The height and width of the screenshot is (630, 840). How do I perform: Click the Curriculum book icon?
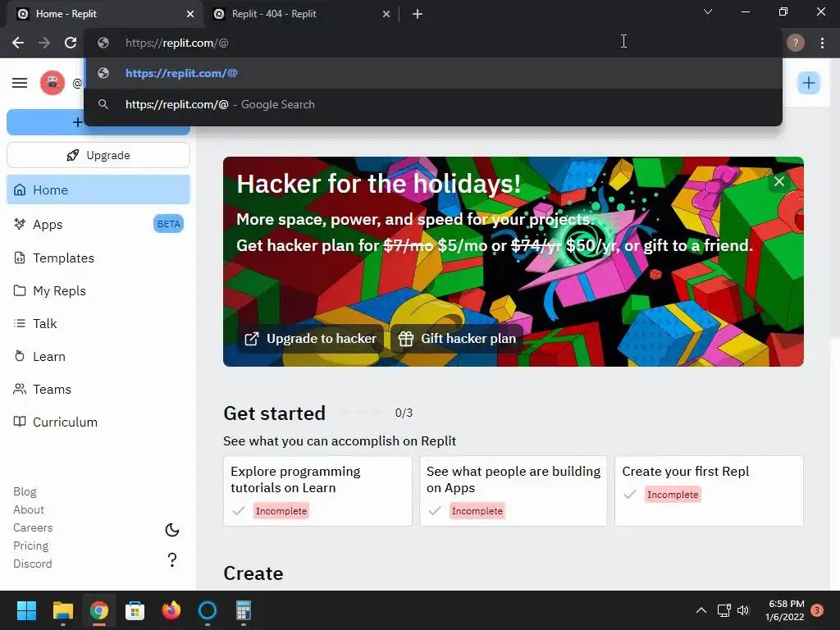[20, 422]
